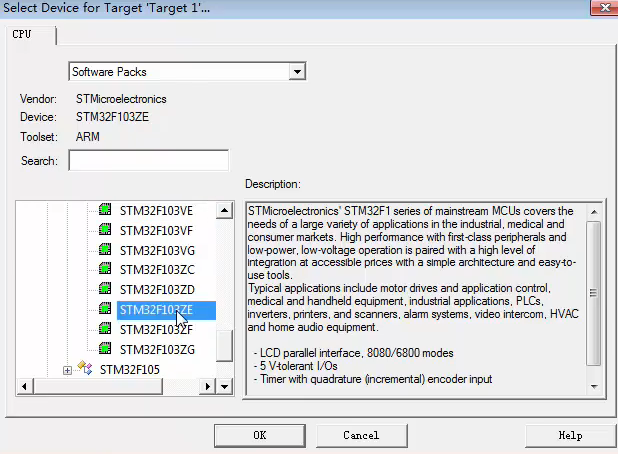Select device STM32F103ZG in the tree
The width and height of the screenshot is (618, 454).
157,350
